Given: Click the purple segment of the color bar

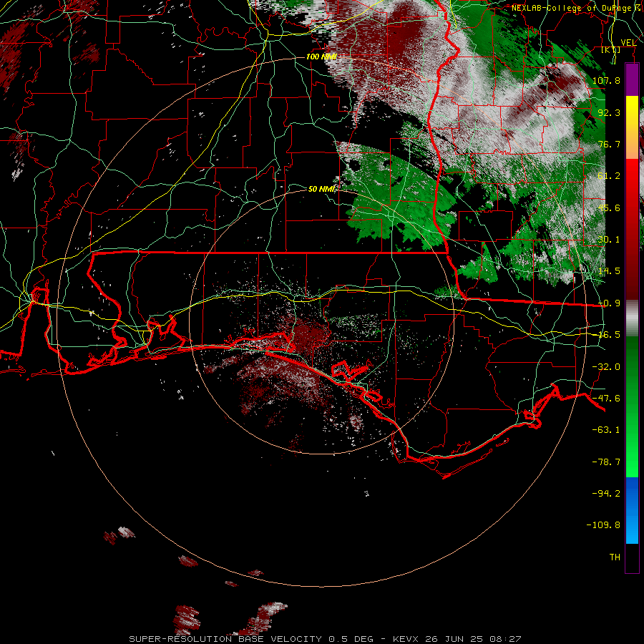Looking at the screenshot, I should [x=632, y=79].
